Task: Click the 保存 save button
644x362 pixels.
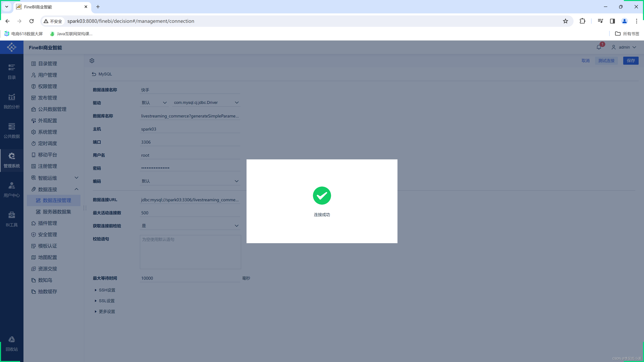Action: point(631,61)
